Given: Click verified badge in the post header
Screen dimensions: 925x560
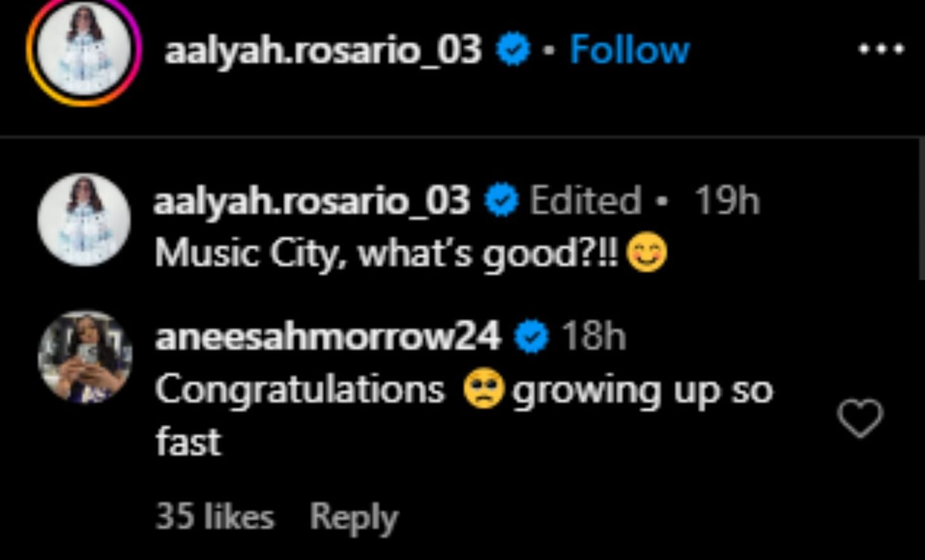Looking at the screenshot, I should (x=513, y=50).
